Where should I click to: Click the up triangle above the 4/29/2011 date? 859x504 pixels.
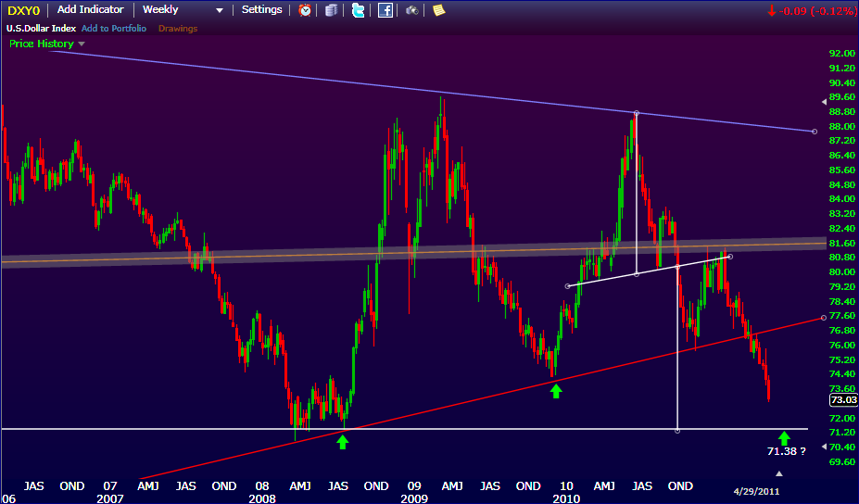pos(779,473)
